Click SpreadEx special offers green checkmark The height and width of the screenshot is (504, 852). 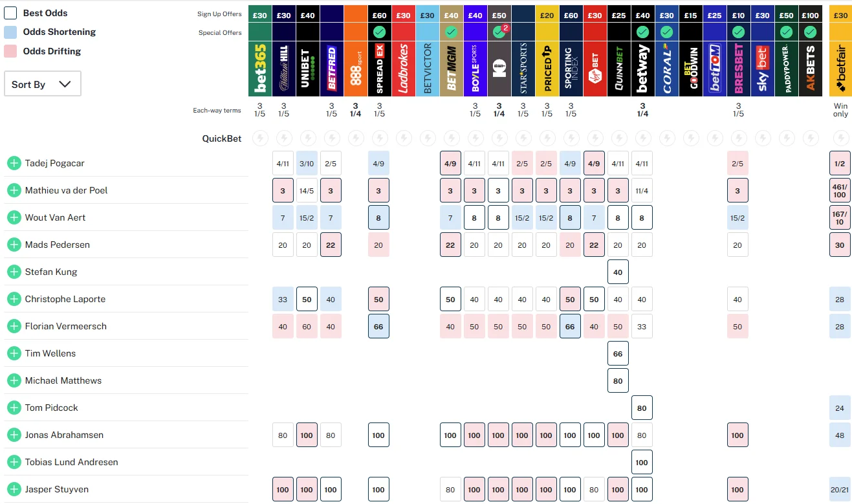tap(379, 32)
